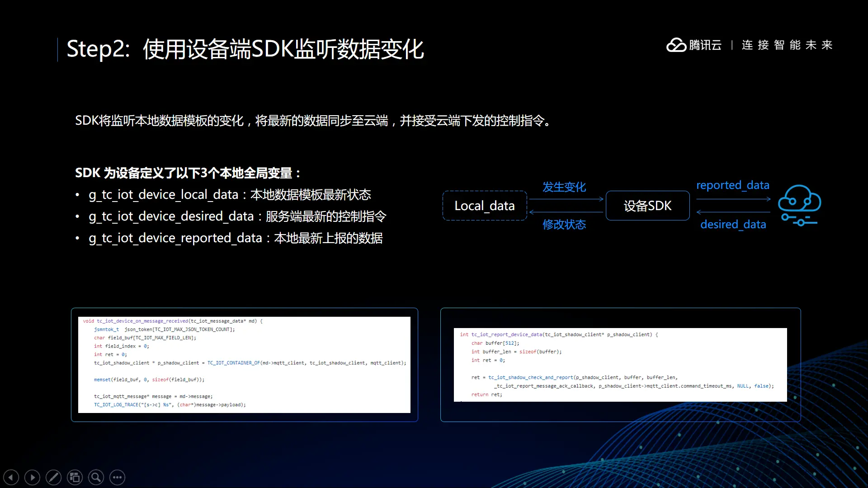Screen dimensions: 868x488
Task: Click the cloud network icon in the diagram
Action: pos(799,206)
